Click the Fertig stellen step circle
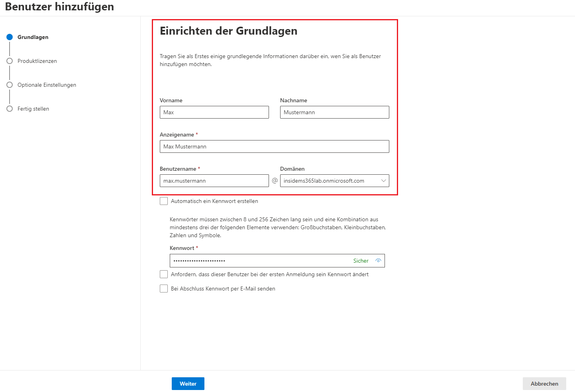 (x=10, y=109)
